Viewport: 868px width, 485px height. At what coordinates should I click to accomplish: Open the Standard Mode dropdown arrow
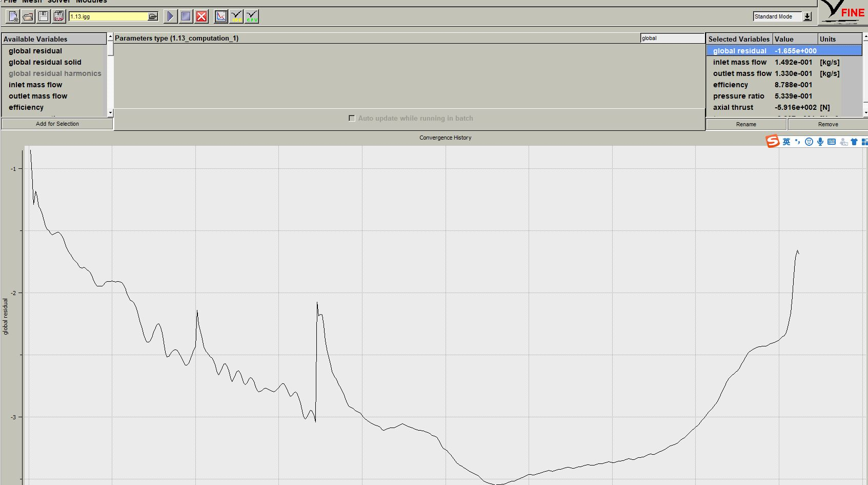808,16
